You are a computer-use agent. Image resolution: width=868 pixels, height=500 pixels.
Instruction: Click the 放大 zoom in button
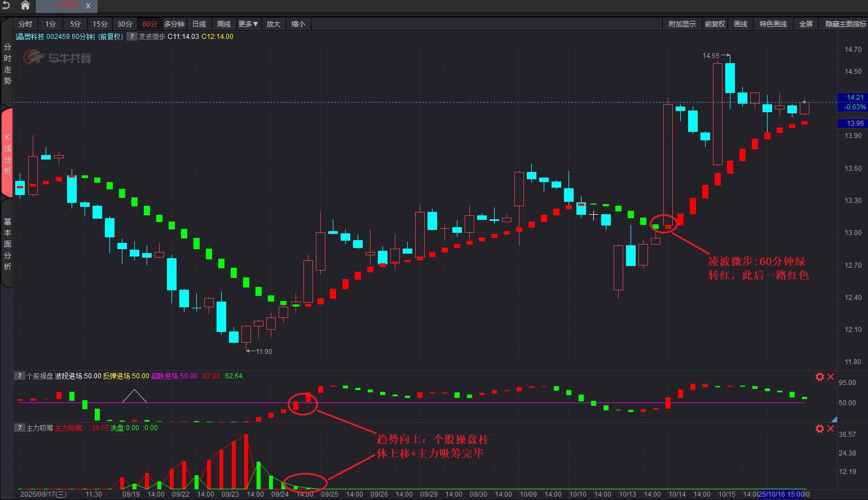[274, 24]
